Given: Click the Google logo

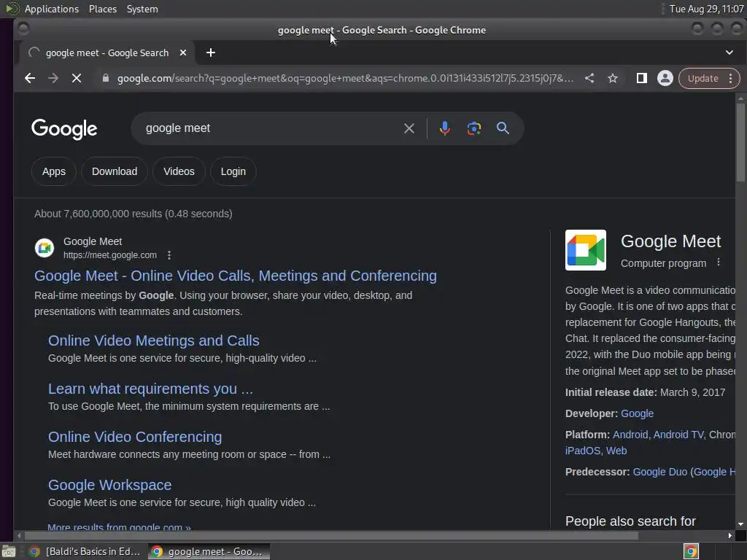Looking at the screenshot, I should point(64,129).
